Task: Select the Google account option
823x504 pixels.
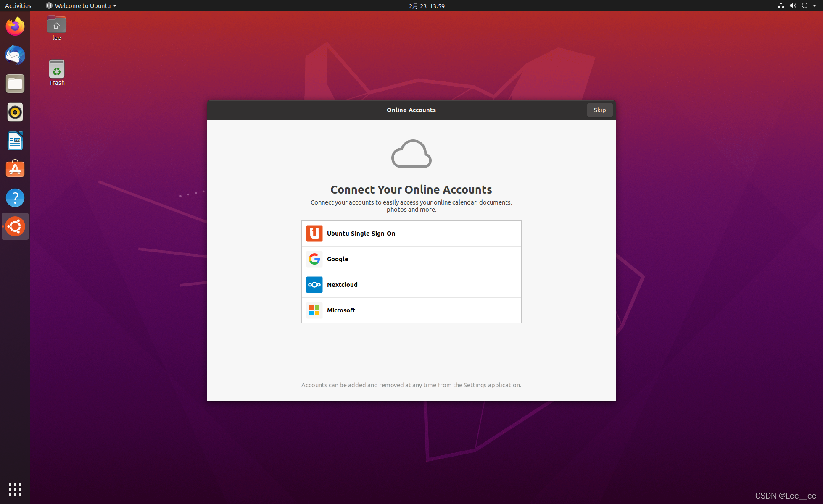Action: (411, 259)
